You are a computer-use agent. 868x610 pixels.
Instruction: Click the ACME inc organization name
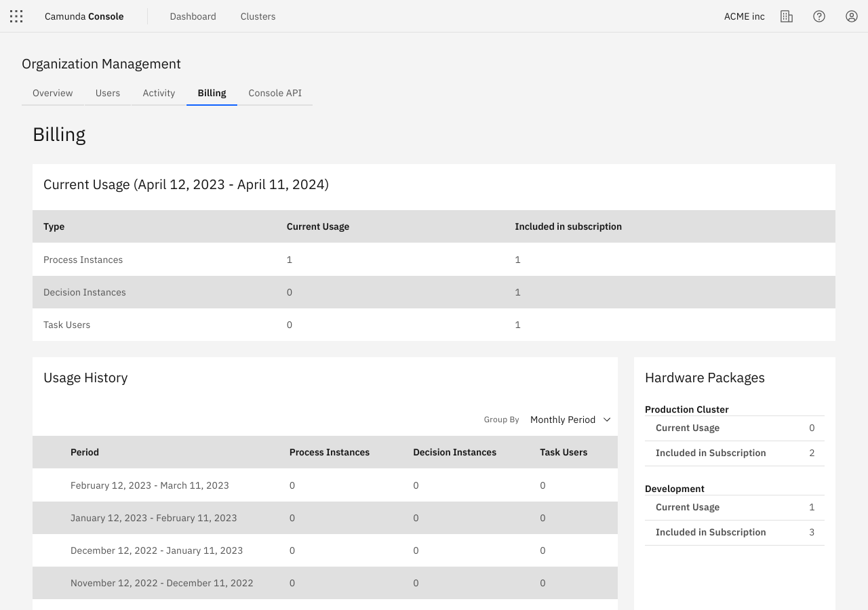click(744, 16)
